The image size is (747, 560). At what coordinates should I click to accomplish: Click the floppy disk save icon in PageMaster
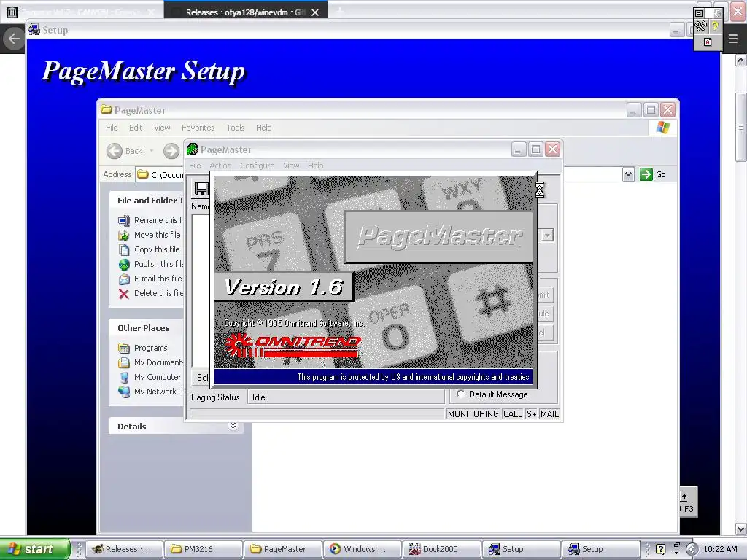click(x=201, y=189)
